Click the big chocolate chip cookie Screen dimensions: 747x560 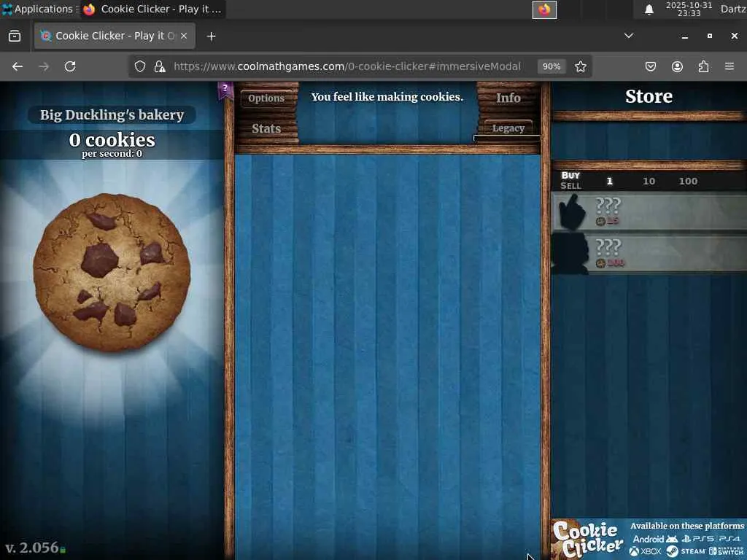tap(112, 273)
